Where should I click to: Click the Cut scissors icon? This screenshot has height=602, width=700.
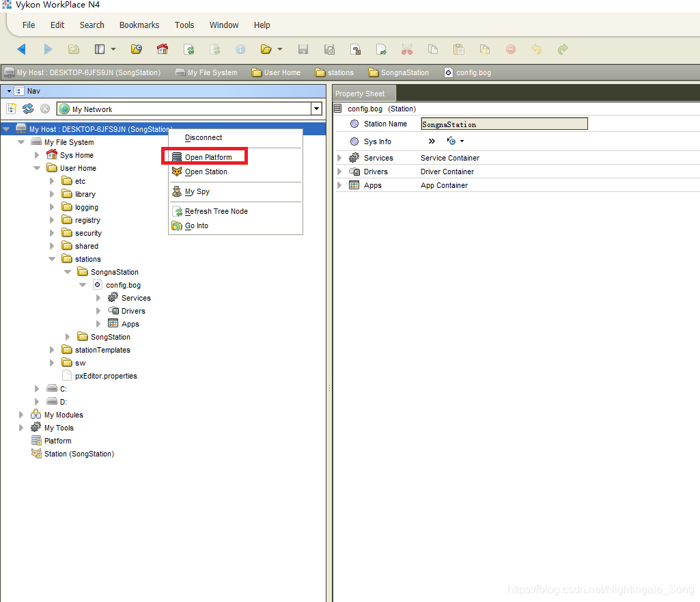click(407, 49)
